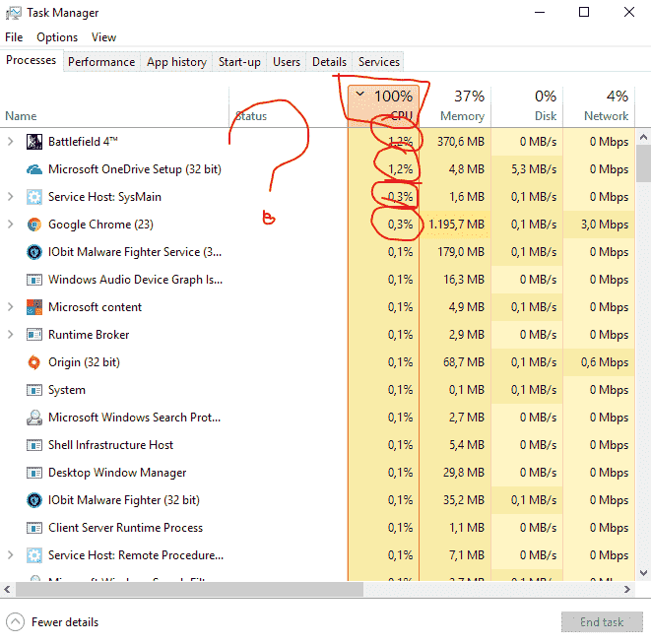This screenshot has width=651, height=644.
Task: Open the File menu
Action: tap(14, 37)
